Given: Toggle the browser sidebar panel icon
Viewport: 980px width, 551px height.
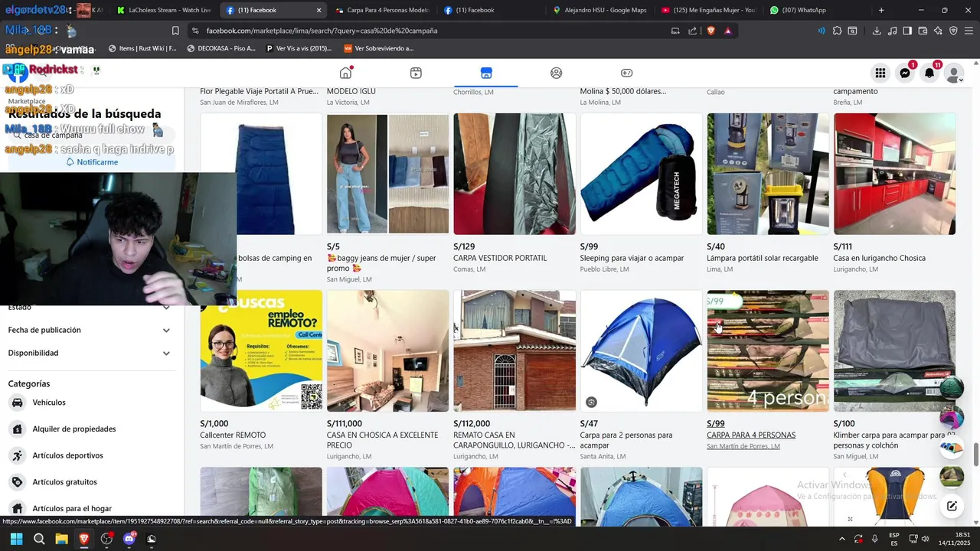Looking at the screenshot, I should [907, 31].
